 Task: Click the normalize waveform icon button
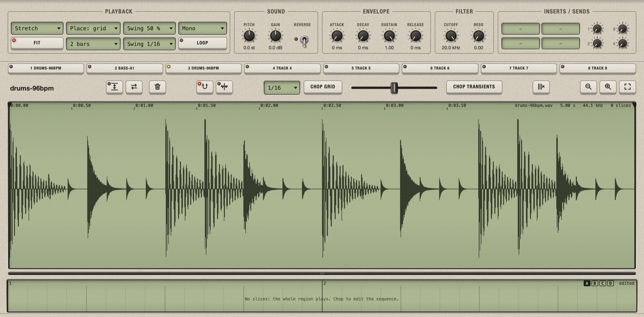tap(114, 87)
